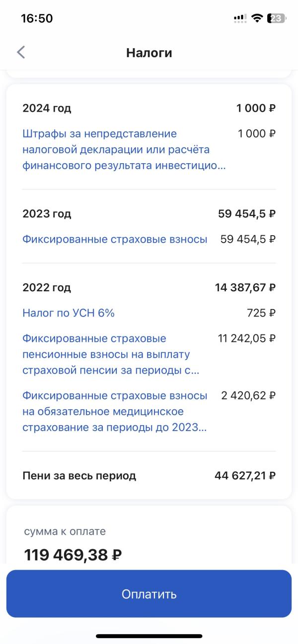The width and height of the screenshot is (298, 644).
Task: Tap the cellular signal bars icon
Action: (240, 18)
